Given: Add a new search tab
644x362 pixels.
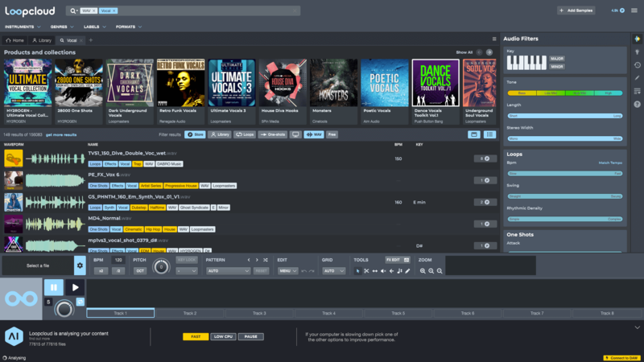Looking at the screenshot, I should click(x=91, y=40).
